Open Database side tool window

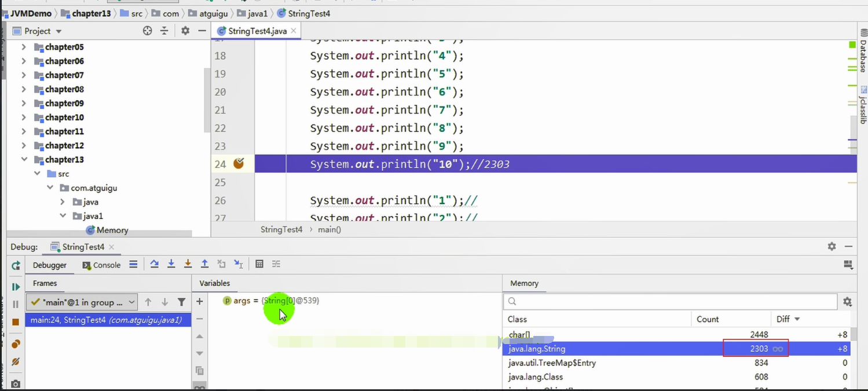pos(862,50)
